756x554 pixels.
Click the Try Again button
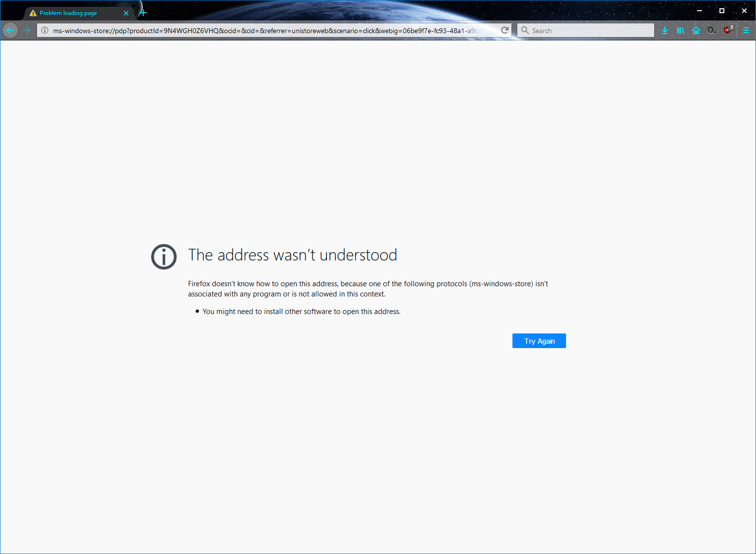[x=539, y=341]
